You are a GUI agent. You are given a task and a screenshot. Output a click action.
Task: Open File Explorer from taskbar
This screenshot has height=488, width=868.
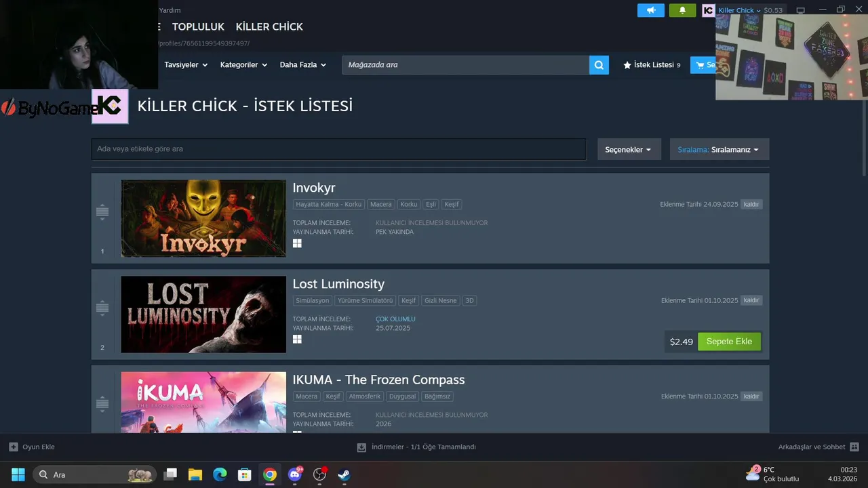(x=195, y=474)
